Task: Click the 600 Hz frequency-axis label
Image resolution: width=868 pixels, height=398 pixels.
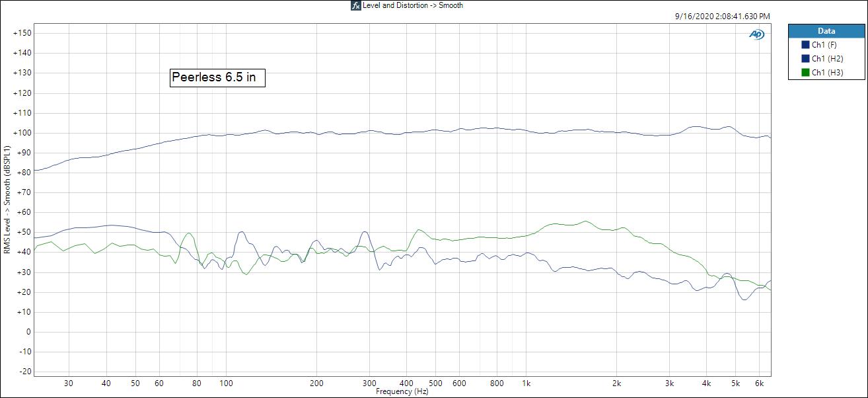Action: click(x=460, y=383)
